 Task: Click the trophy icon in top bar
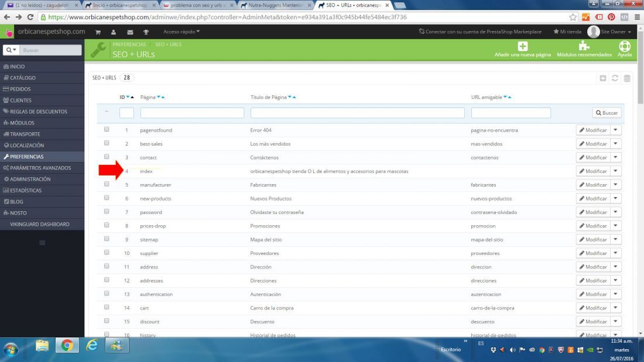(x=146, y=32)
